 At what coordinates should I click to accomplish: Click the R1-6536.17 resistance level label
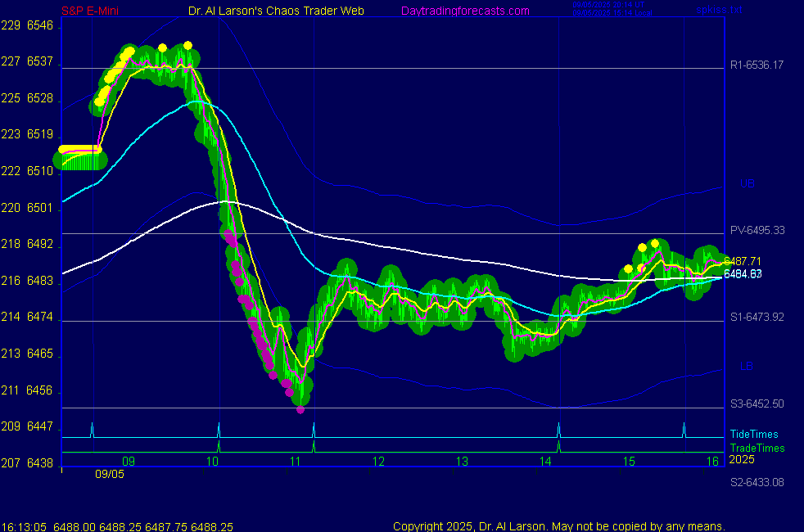pyautogui.click(x=757, y=65)
